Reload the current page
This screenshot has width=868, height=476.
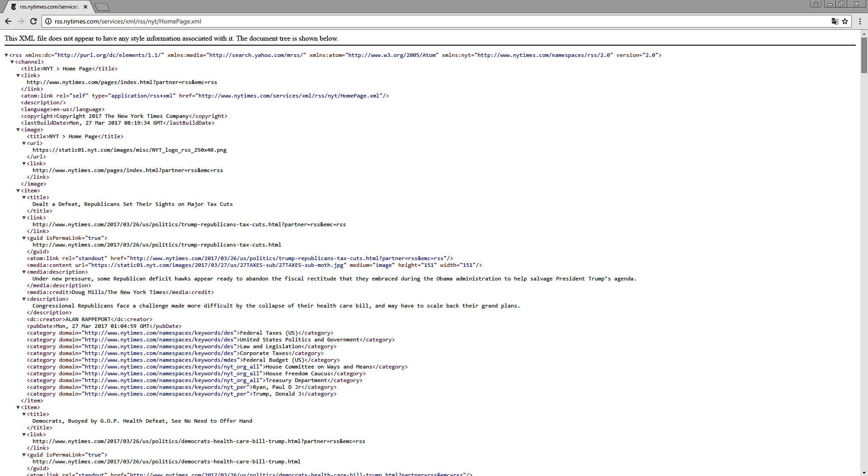point(33,21)
